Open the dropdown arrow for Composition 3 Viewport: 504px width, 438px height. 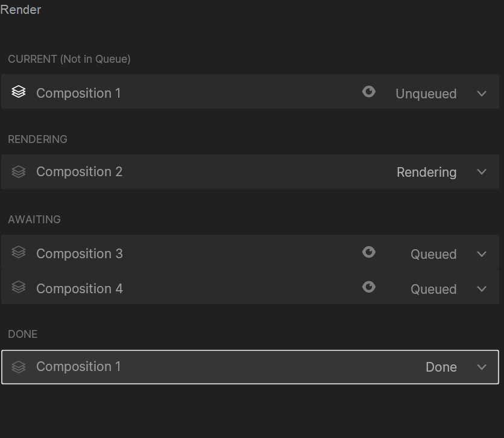click(x=482, y=254)
